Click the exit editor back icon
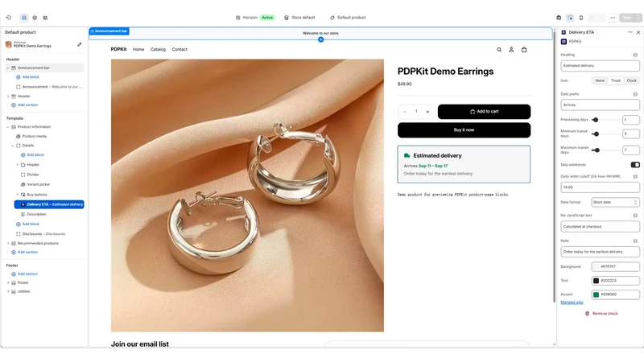This screenshot has height=362, width=644. coord(9,18)
